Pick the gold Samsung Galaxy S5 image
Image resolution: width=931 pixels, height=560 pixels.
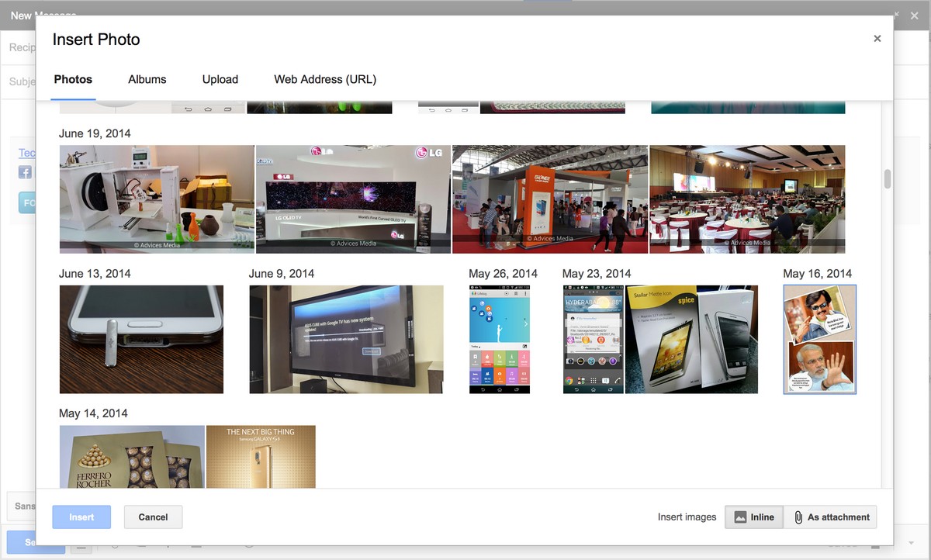261,457
